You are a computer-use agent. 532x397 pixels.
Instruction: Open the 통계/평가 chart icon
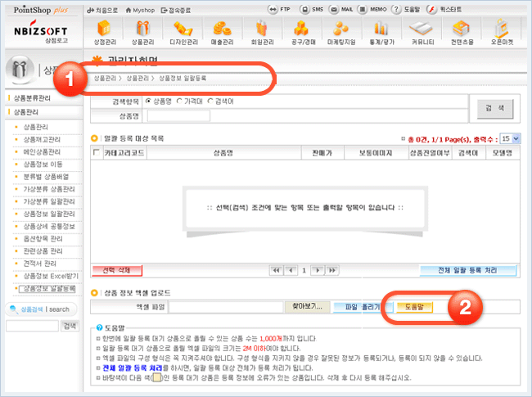(x=384, y=31)
